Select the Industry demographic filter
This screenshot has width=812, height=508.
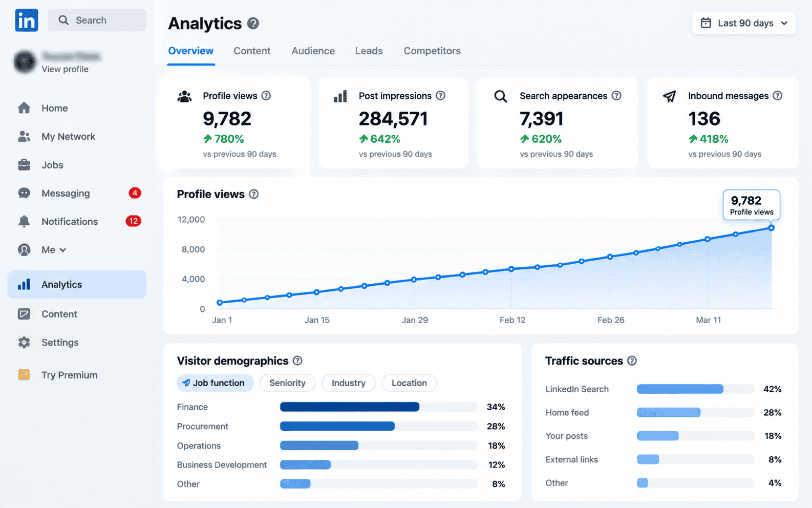coord(349,383)
